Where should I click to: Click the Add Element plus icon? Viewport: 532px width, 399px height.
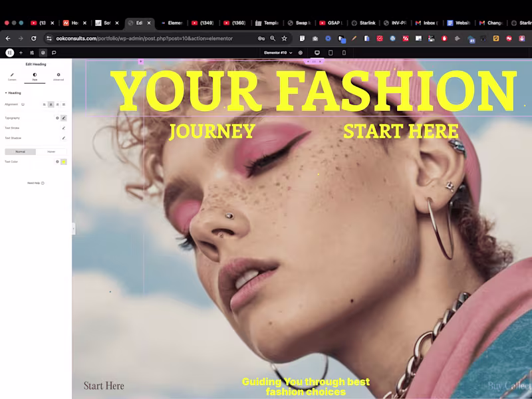pyautogui.click(x=21, y=53)
